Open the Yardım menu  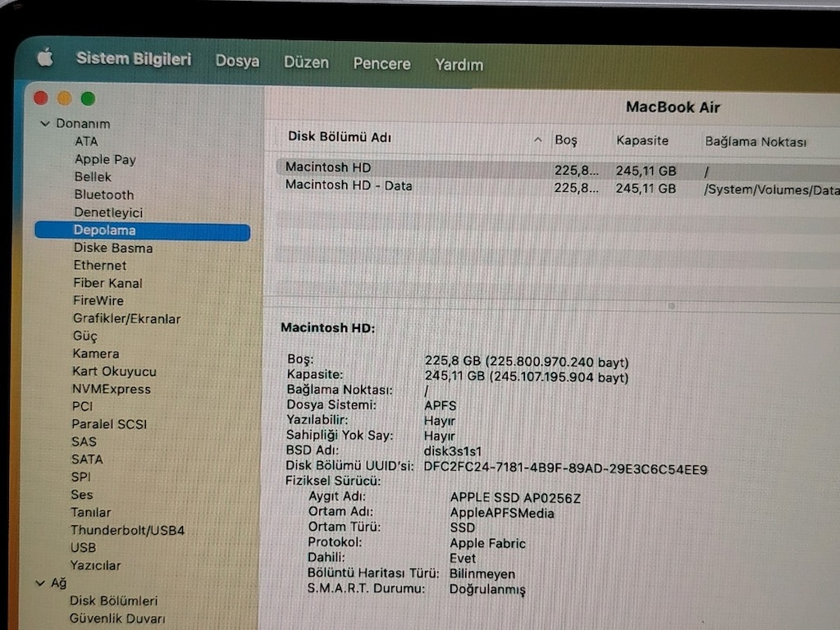coord(459,65)
